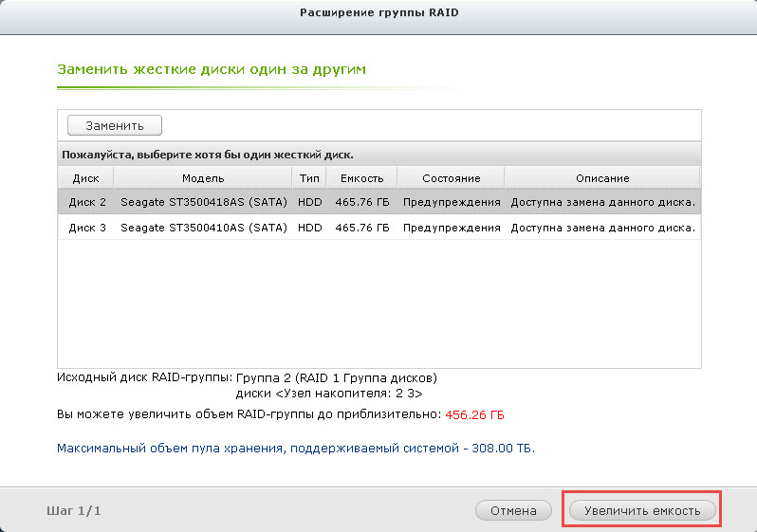Click Группа 2 (RAID 1 Группа дисков) text
Image resolution: width=757 pixels, height=532 pixels.
pos(336,377)
